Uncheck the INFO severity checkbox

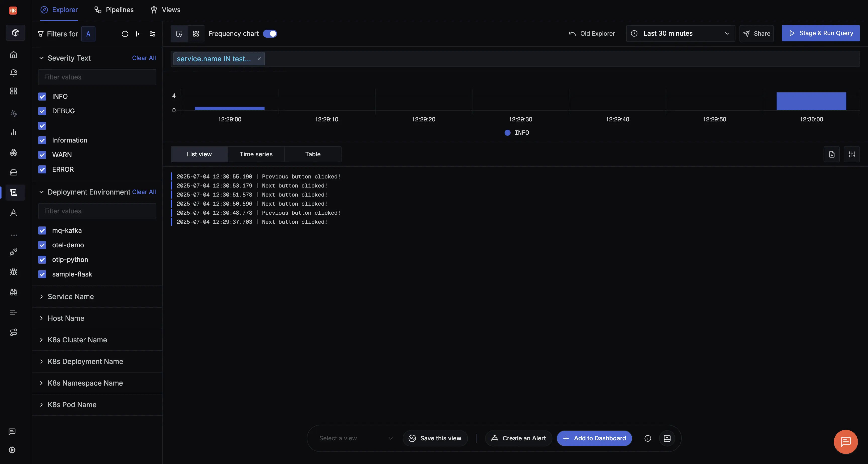42,97
